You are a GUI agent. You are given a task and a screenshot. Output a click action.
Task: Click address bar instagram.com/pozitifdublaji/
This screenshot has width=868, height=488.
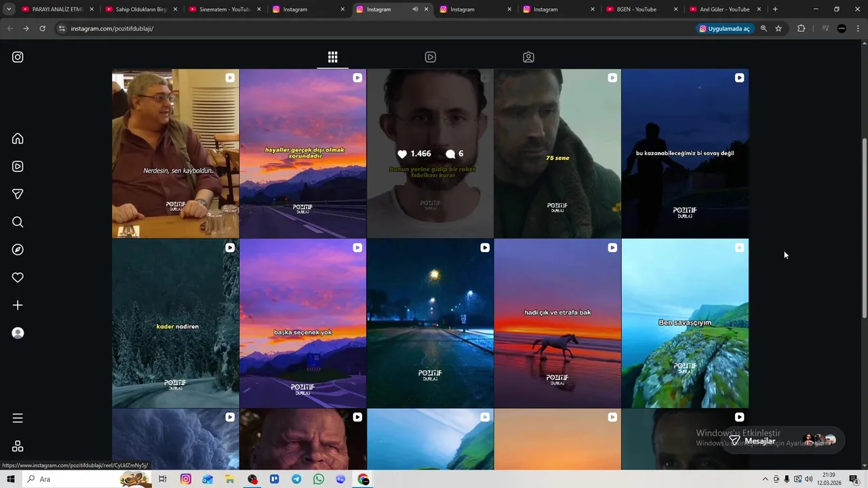[x=112, y=28]
